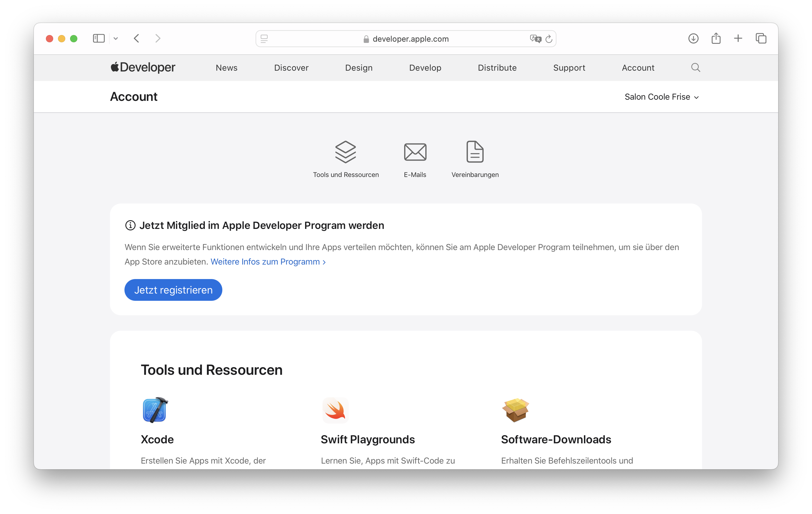812x514 pixels.
Task: Show the tab overview
Action: [761, 38]
